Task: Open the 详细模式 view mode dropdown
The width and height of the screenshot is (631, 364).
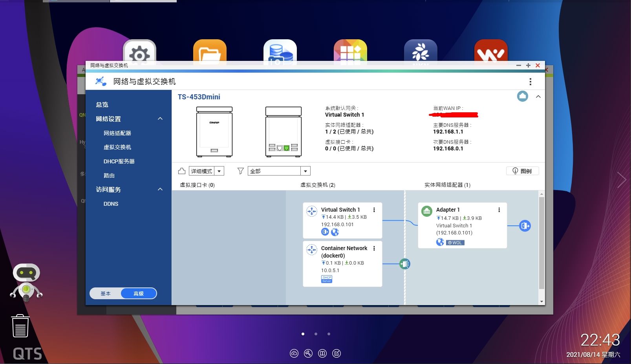Action: [207, 171]
